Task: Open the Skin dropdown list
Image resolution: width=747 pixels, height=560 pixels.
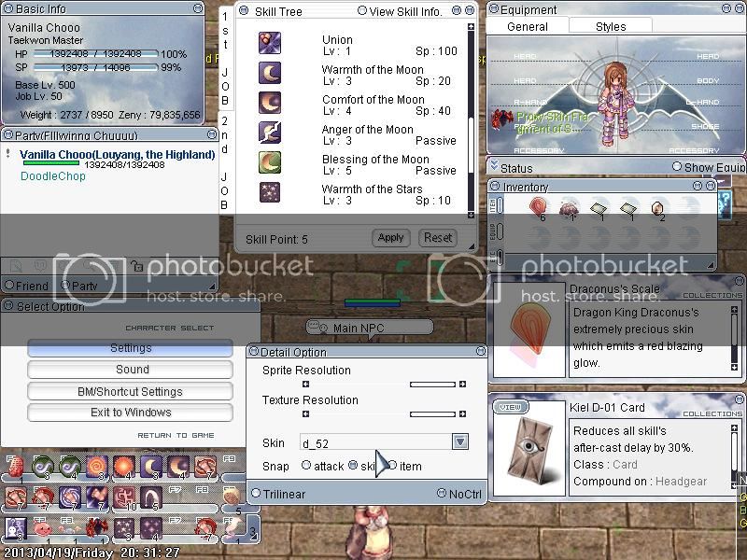Action: [x=459, y=441]
